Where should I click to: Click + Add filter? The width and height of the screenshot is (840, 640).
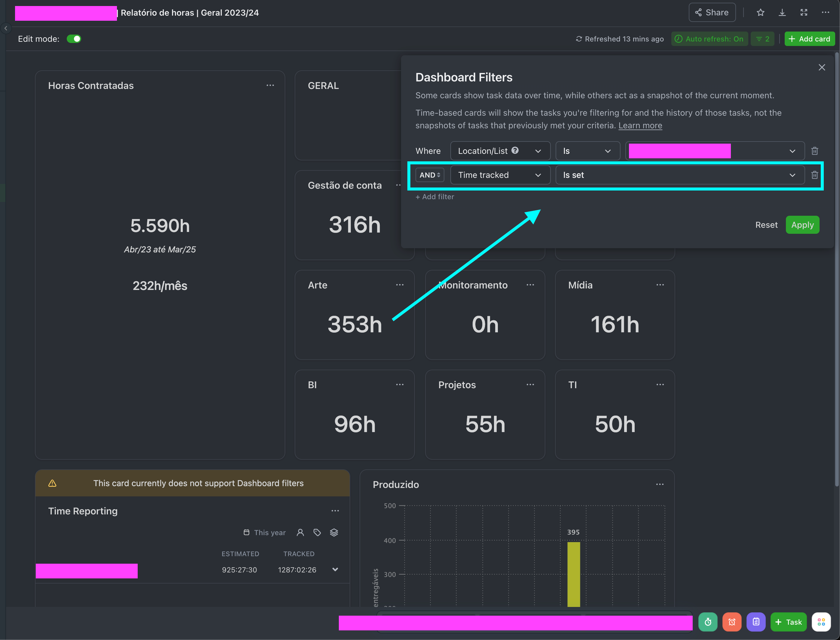pyautogui.click(x=434, y=197)
